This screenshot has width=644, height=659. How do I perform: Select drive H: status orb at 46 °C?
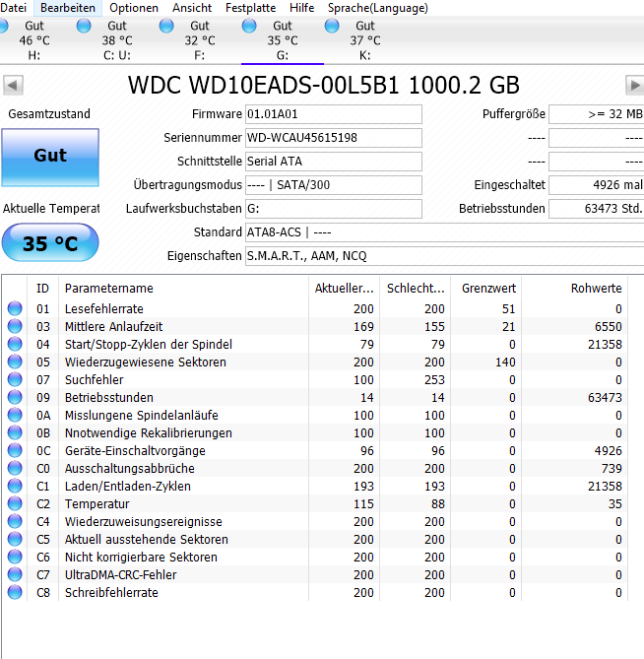click(x=3, y=26)
